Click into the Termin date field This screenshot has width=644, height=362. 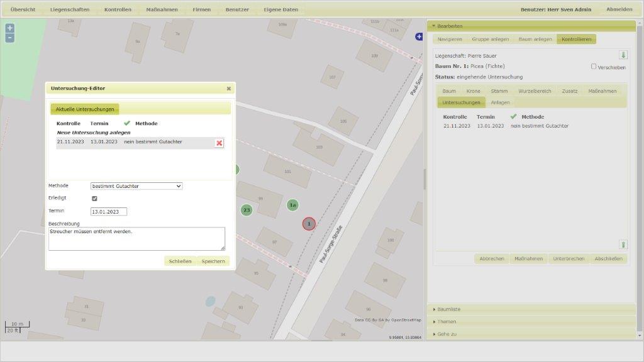point(109,212)
